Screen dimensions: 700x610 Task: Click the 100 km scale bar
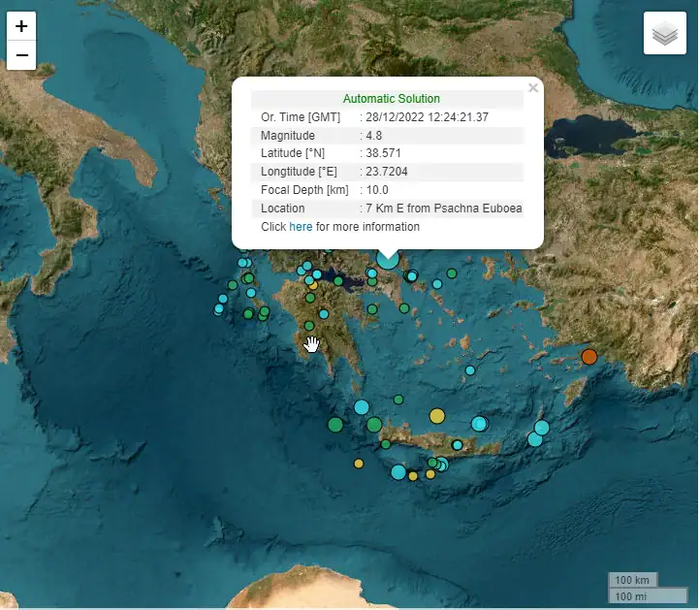[631, 580]
